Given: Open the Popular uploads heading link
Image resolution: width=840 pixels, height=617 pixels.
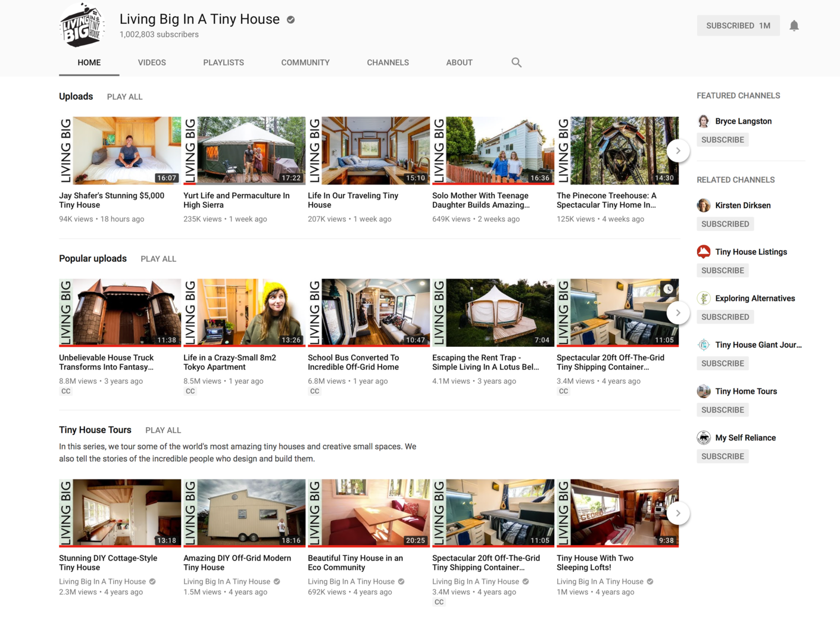Looking at the screenshot, I should point(93,258).
